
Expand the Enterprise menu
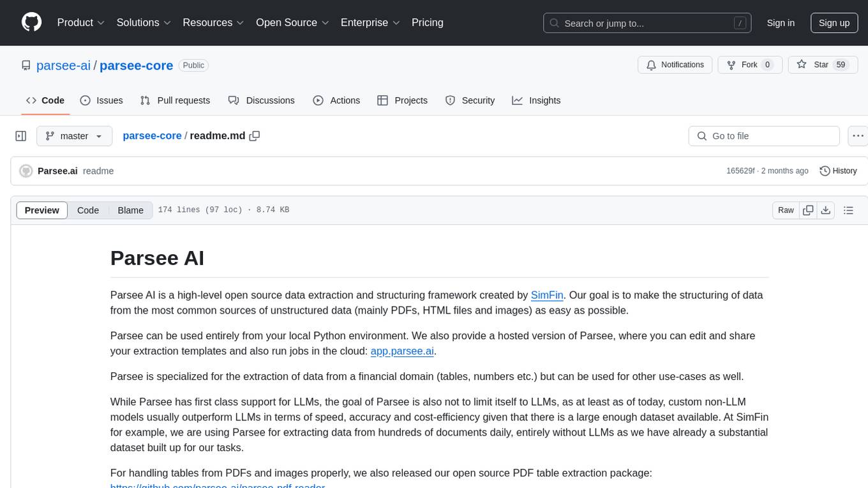(370, 22)
